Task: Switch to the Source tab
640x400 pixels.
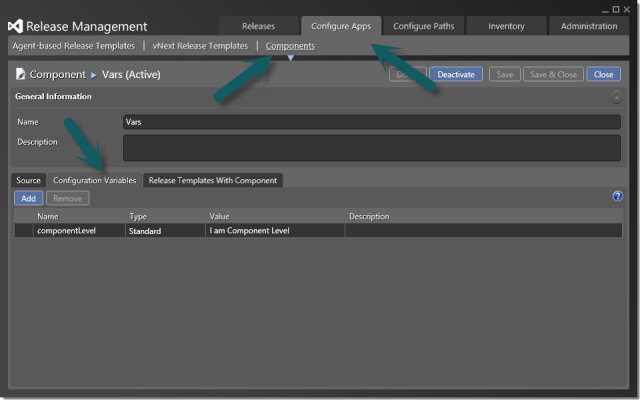Action: [29, 180]
